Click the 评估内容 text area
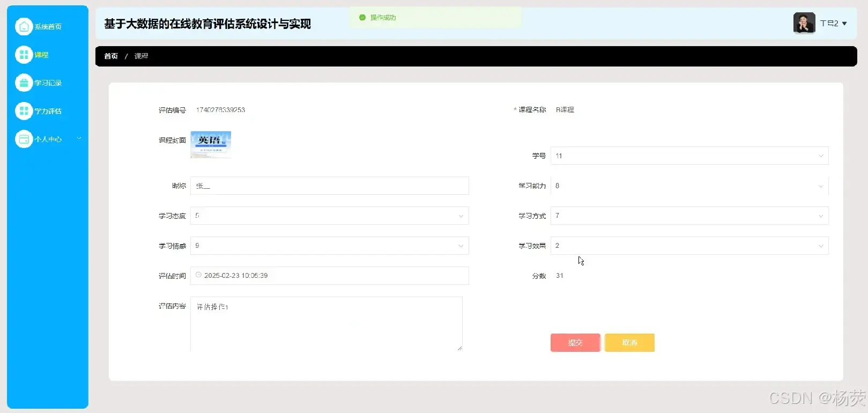This screenshot has width=868, height=413. (327, 324)
